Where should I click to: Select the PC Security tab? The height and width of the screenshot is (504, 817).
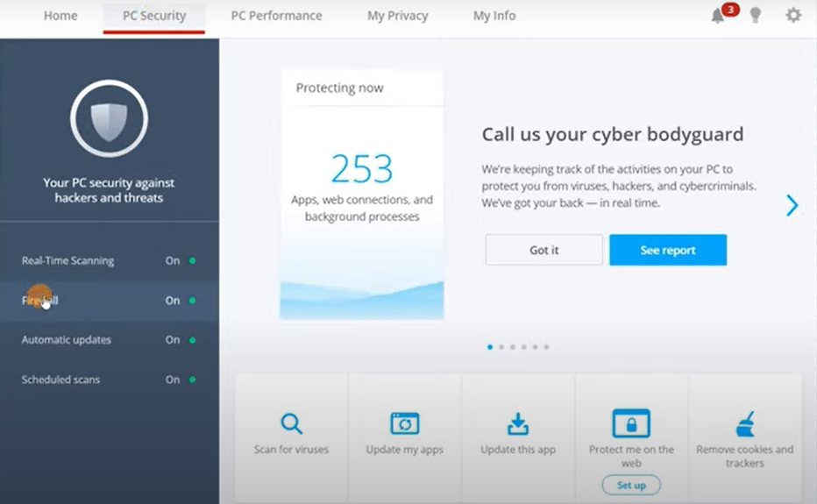pos(154,16)
